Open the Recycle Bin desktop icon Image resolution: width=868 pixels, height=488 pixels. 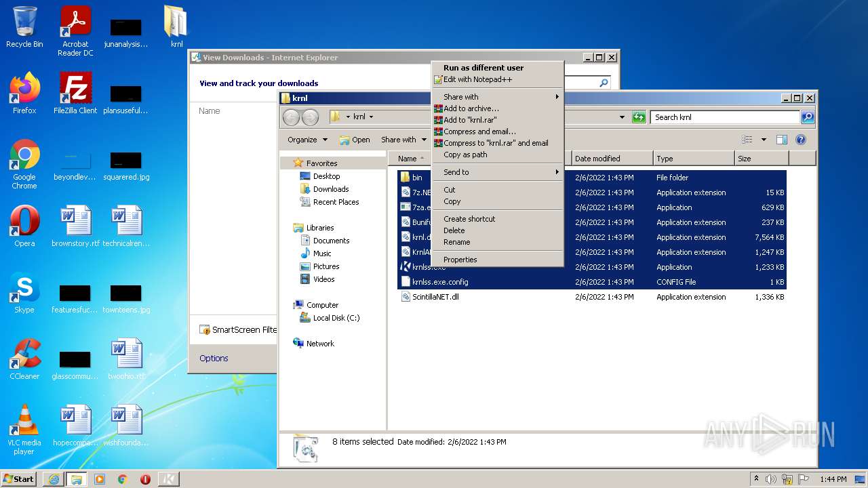pos(24,27)
